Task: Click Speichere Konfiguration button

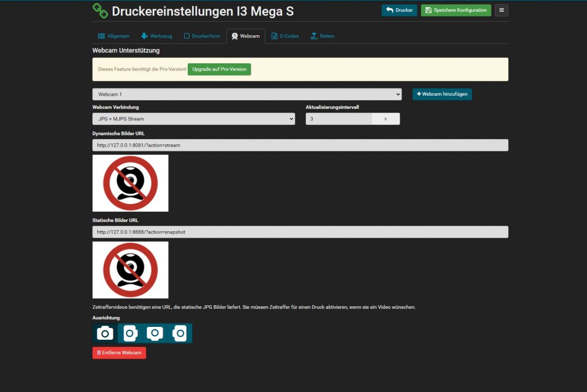Action: (x=456, y=10)
